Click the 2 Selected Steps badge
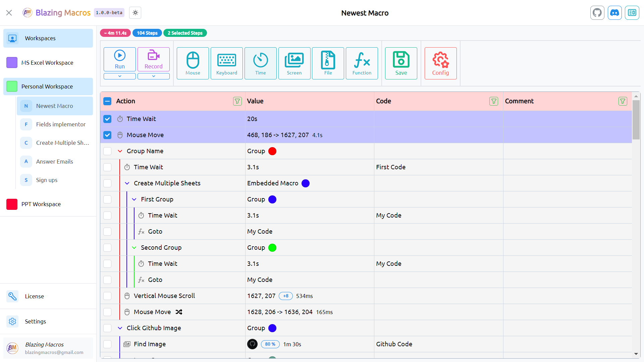The image size is (644, 362). point(185,33)
